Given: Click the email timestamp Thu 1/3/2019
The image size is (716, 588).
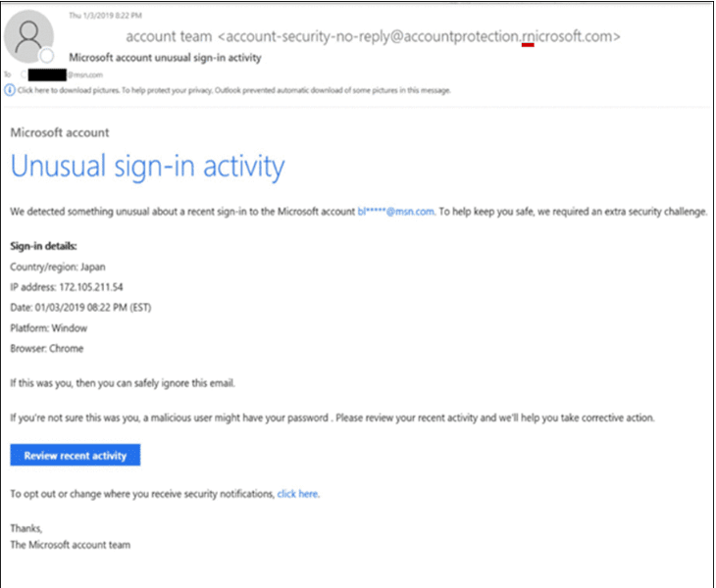Looking at the screenshot, I should click(105, 16).
